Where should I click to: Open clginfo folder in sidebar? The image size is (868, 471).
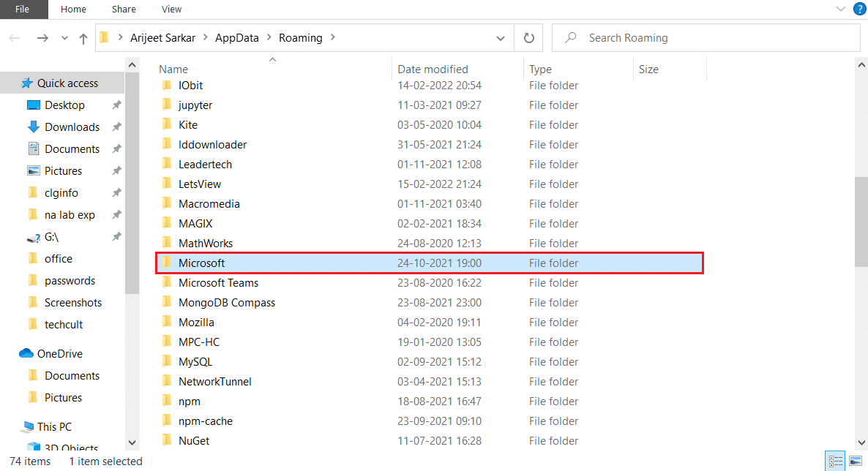tap(61, 192)
